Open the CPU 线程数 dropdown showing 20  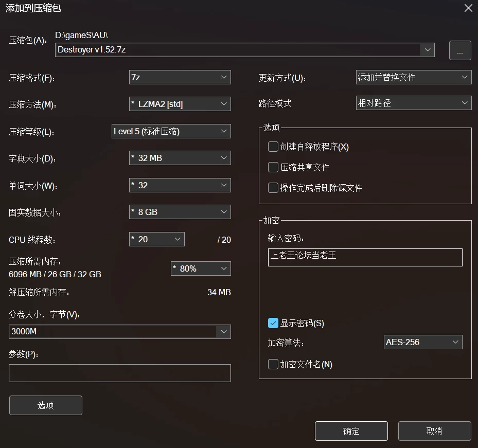click(157, 239)
